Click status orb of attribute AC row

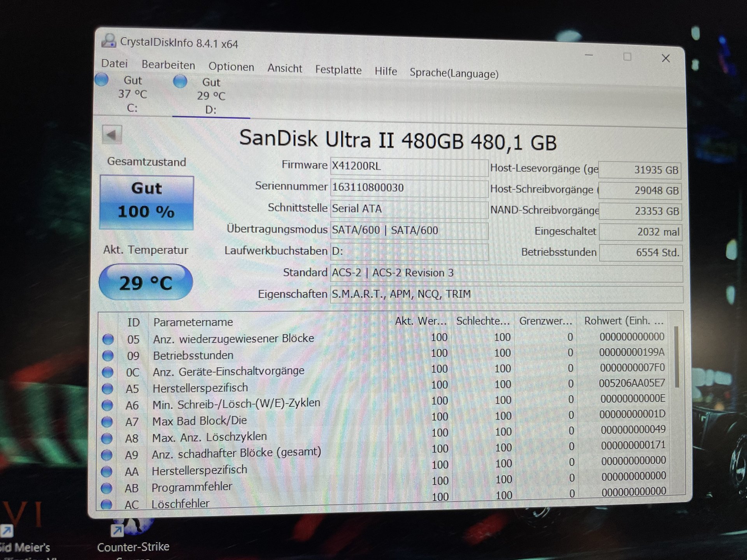click(x=106, y=504)
